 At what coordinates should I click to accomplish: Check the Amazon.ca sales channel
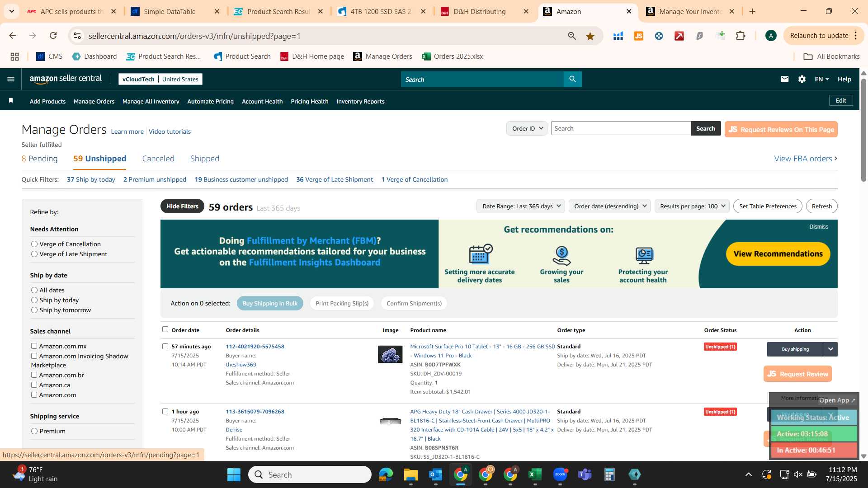(x=34, y=385)
